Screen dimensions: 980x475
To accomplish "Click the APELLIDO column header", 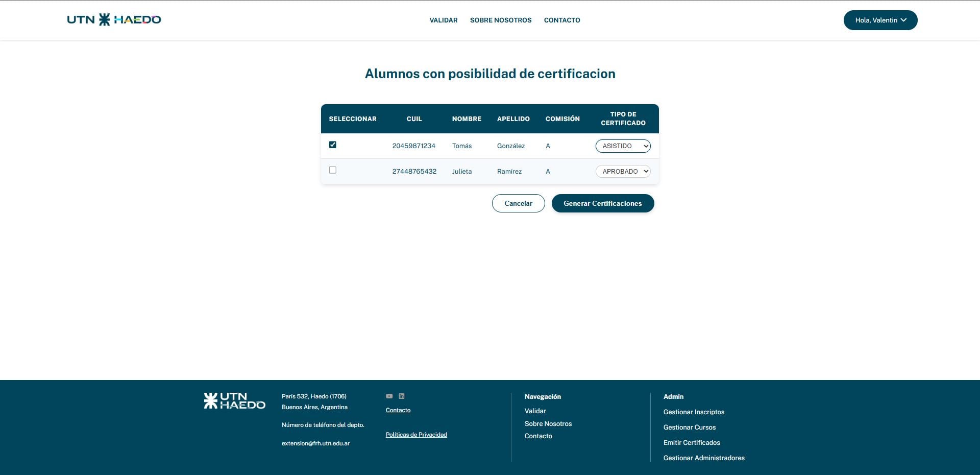I will tap(513, 119).
